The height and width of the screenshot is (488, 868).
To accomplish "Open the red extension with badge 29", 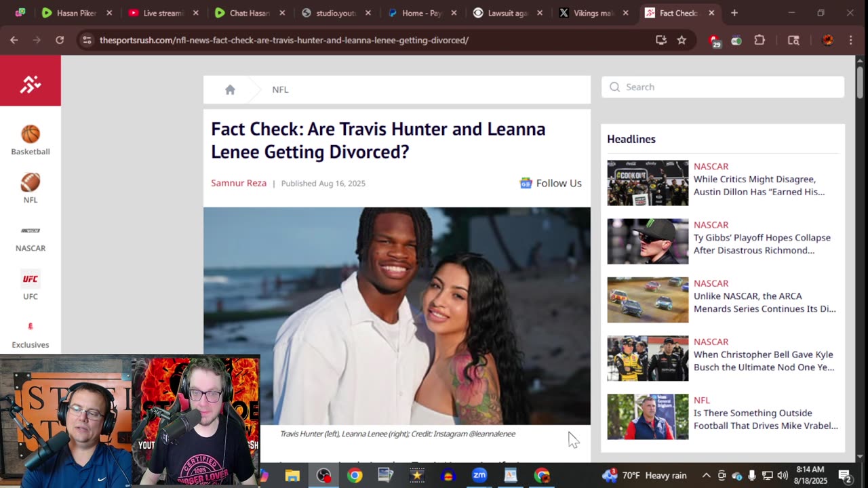I will pos(715,41).
